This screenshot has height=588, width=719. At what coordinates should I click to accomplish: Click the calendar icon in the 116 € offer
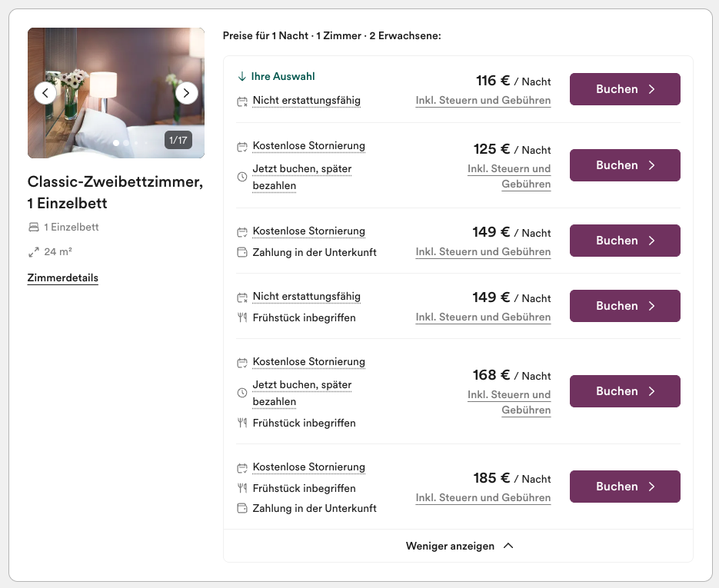point(242,101)
